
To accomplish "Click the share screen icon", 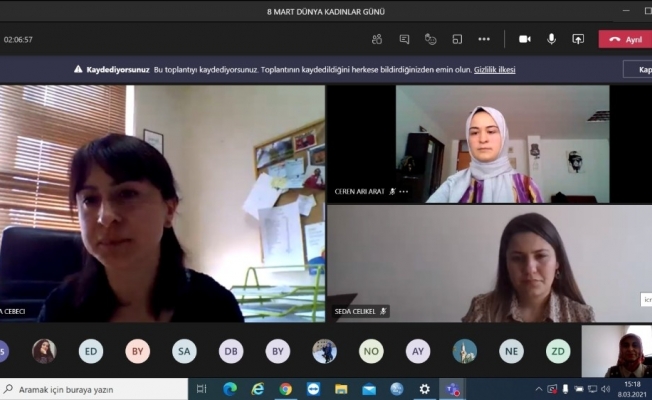I will coord(577,39).
